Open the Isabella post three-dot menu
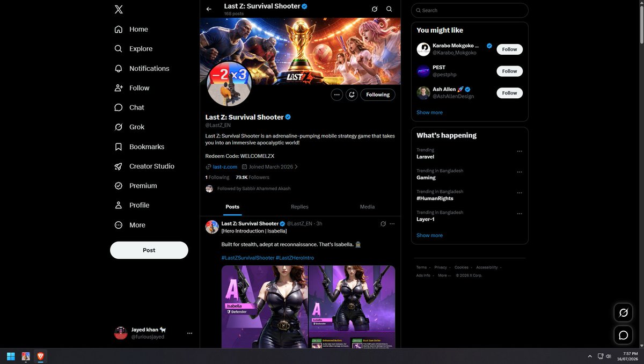This screenshot has width=644, height=364. click(x=392, y=224)
